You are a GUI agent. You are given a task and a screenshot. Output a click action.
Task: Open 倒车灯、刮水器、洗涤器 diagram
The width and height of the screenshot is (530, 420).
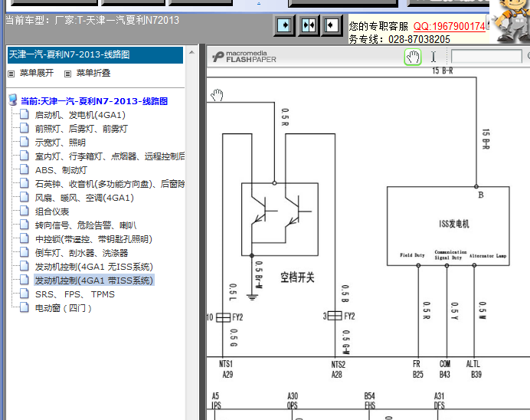pyautogui.click(x=81, y=253)
